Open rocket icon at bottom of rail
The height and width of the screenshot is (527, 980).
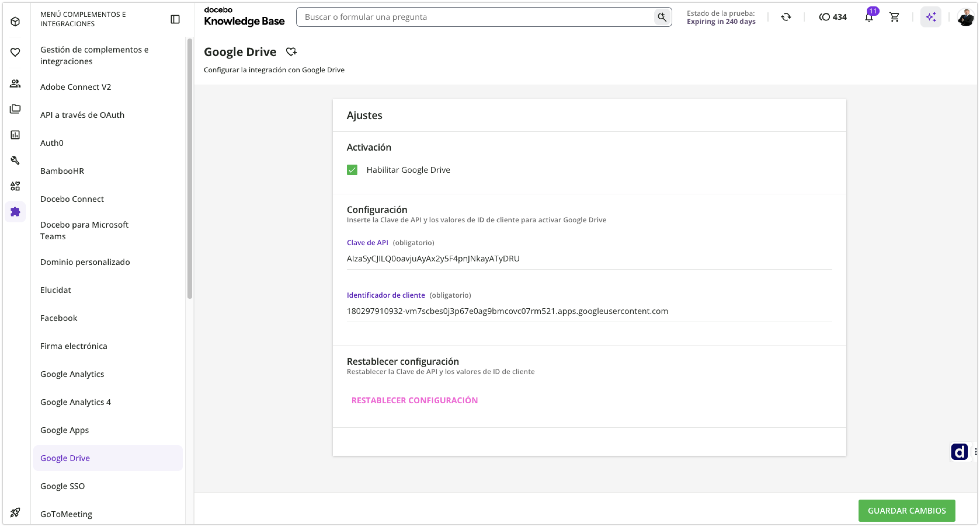[15, 512]
